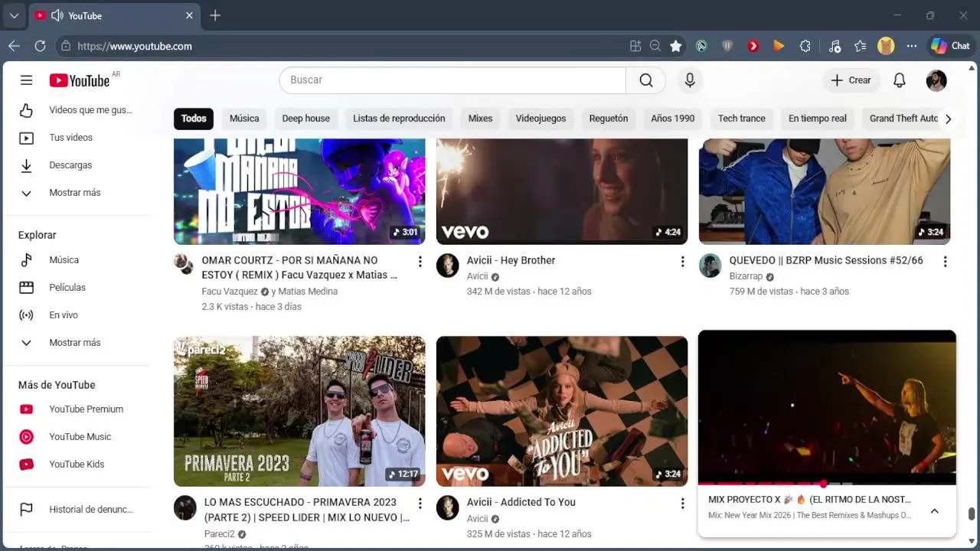
Task: Open the Pareci2 channel name link
Action: [x=220, y=534]
